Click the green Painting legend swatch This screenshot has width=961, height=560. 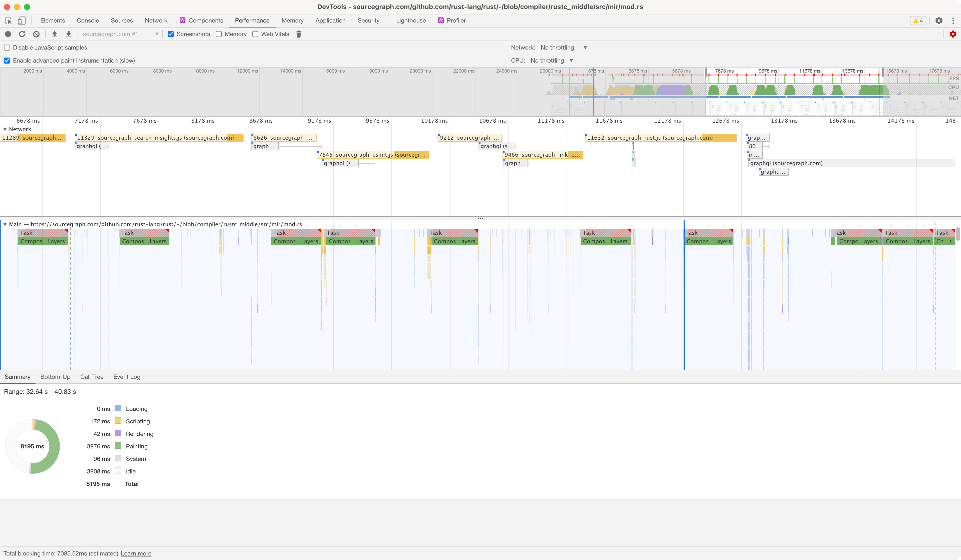(118, 446)
